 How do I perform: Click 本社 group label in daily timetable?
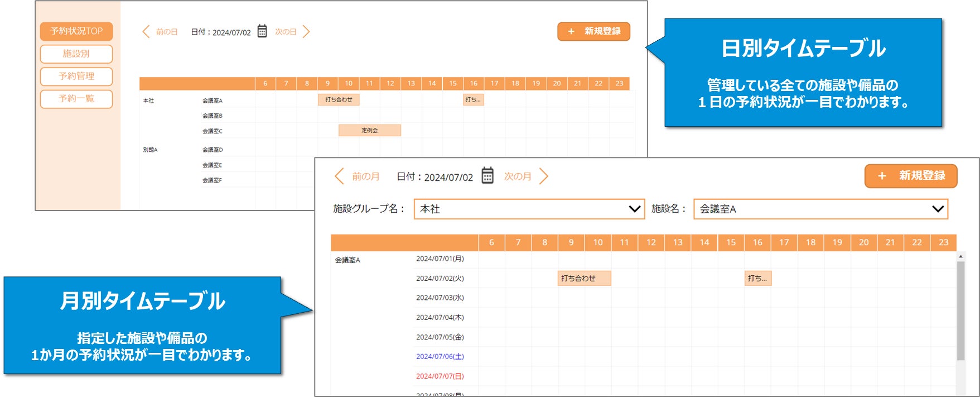point(148,101)
